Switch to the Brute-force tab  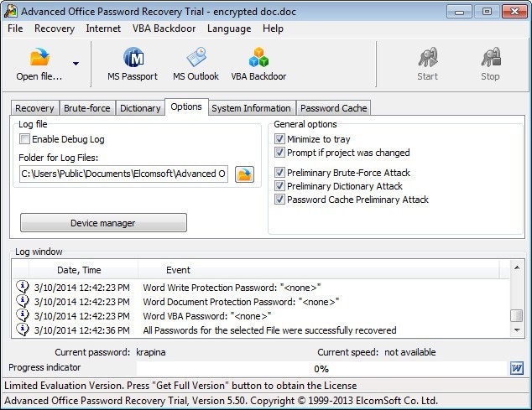point(87,108)
